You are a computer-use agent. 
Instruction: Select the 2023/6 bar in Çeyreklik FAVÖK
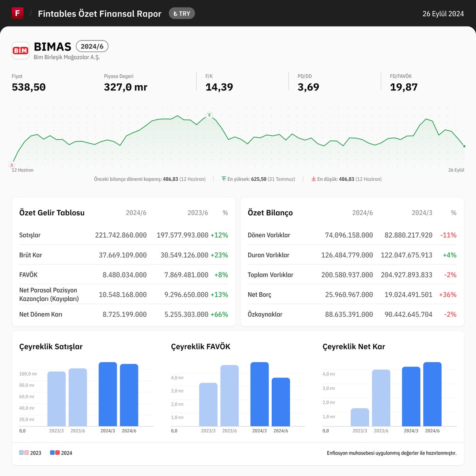click(230, 395)
